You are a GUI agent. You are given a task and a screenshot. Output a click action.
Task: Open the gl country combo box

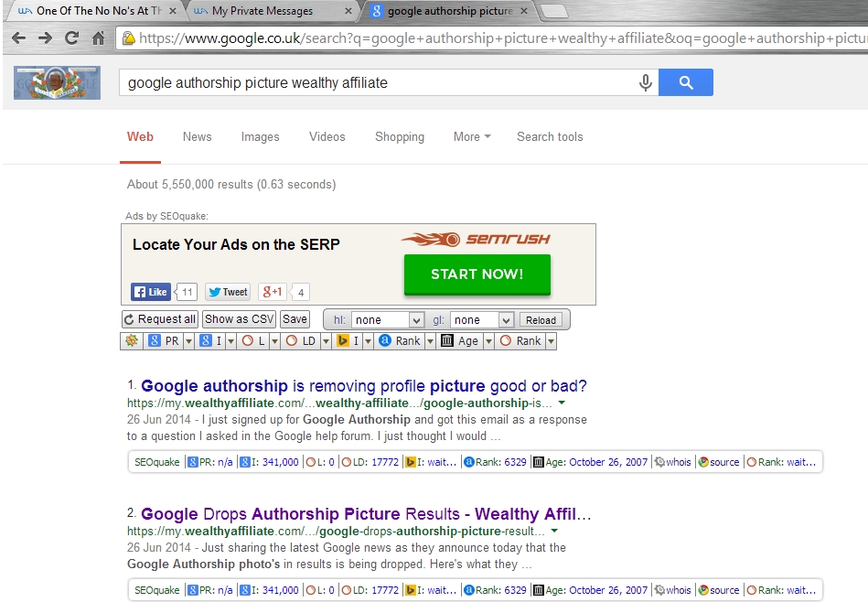482,319
